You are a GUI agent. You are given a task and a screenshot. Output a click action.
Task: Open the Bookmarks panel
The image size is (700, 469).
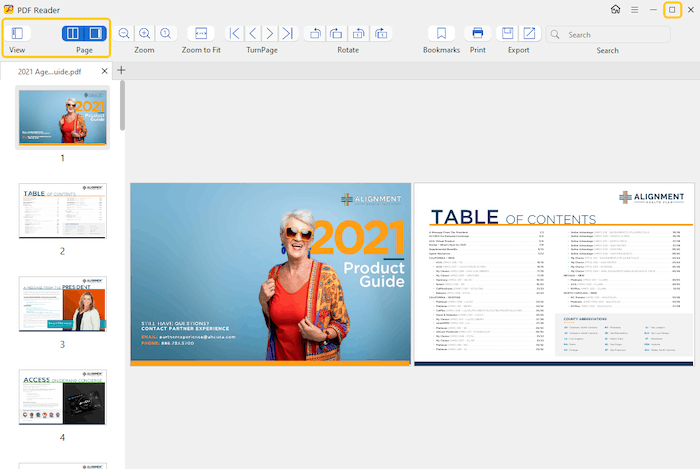click(x=442, y=33)
